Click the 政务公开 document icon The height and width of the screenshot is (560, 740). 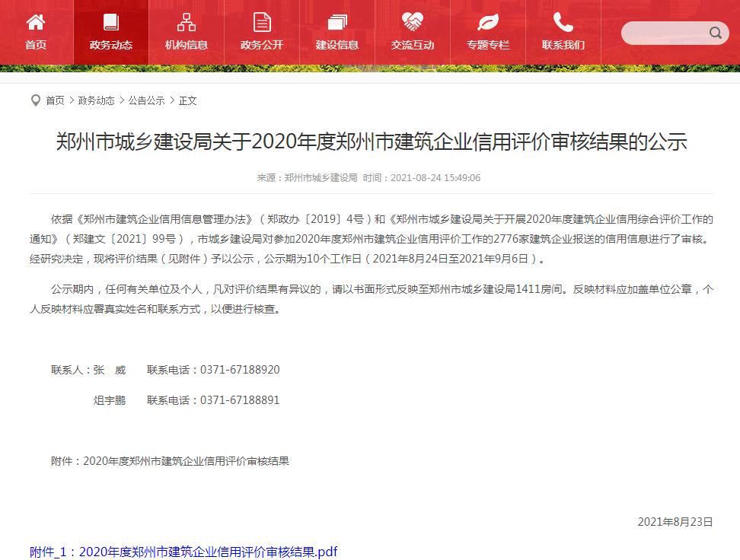pyautogui.click(x=262, y=21)
